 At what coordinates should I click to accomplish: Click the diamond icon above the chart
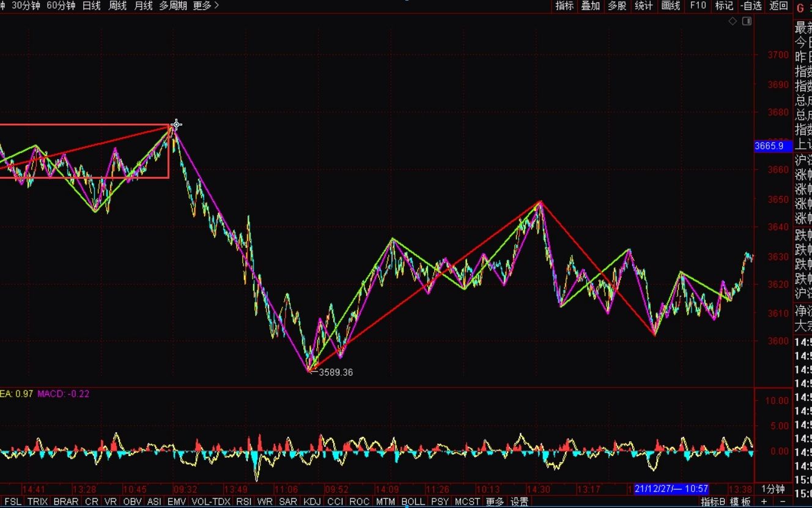pos(733,21)
